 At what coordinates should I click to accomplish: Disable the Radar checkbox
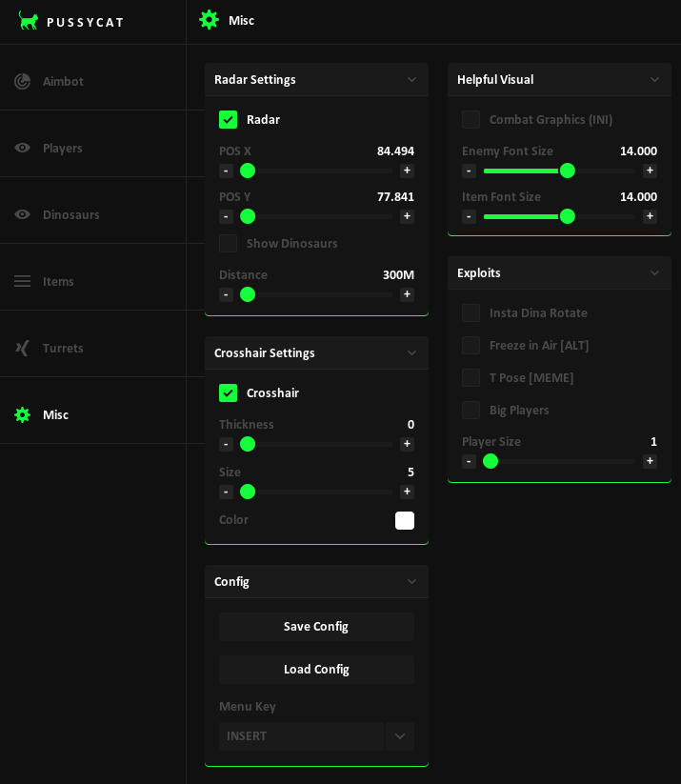coord(228,119)
